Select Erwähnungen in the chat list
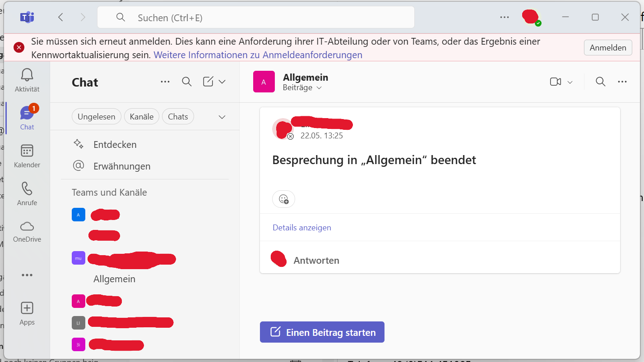Image resolution: width=644 pixels, height=362 pixels. tap(122, 166)
